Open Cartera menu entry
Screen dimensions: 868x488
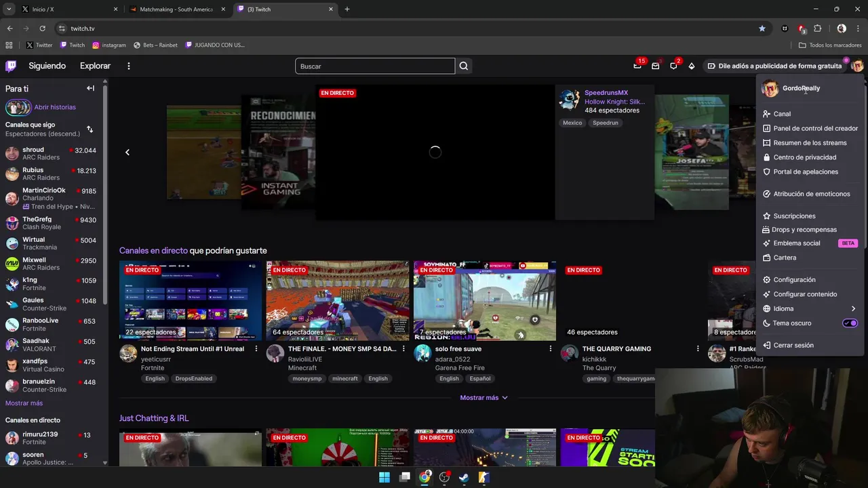click(810, 258)
